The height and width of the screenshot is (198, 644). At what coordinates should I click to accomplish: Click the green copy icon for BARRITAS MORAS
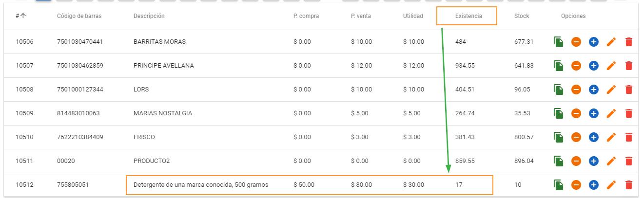pos(559,42)
